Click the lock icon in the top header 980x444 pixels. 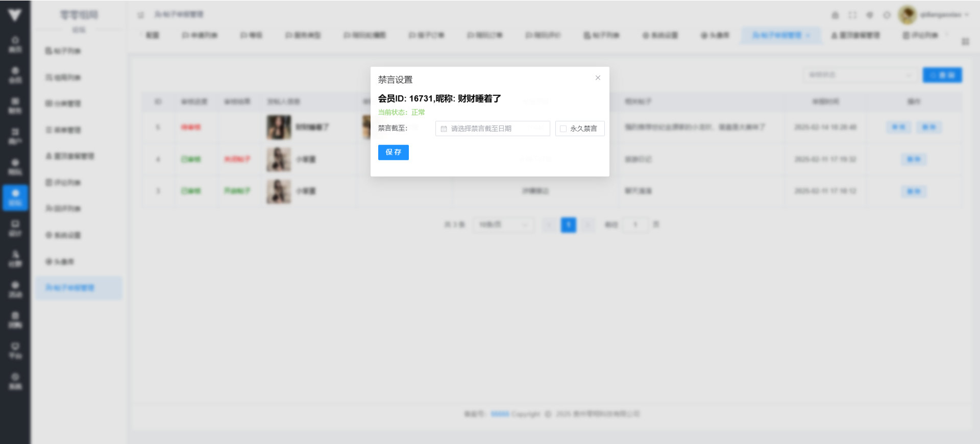[835, 15]
